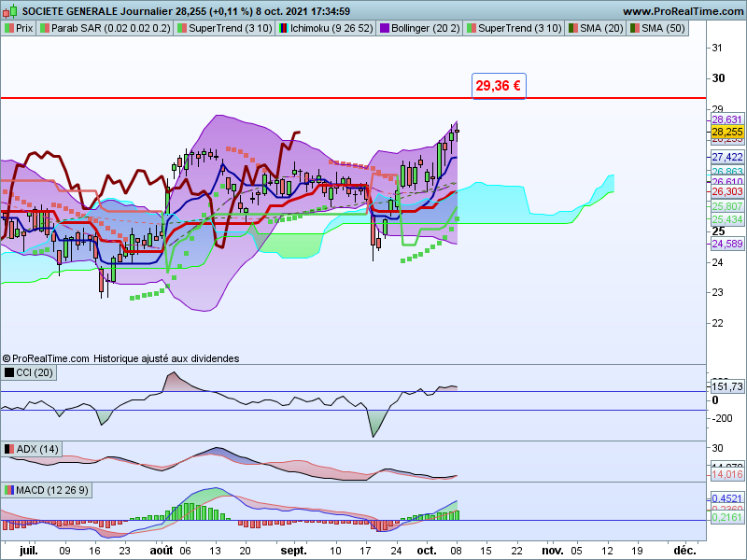Click the Ichimoku color icon
The height and width of the screenshot is (560, 747).
[284, 28]
